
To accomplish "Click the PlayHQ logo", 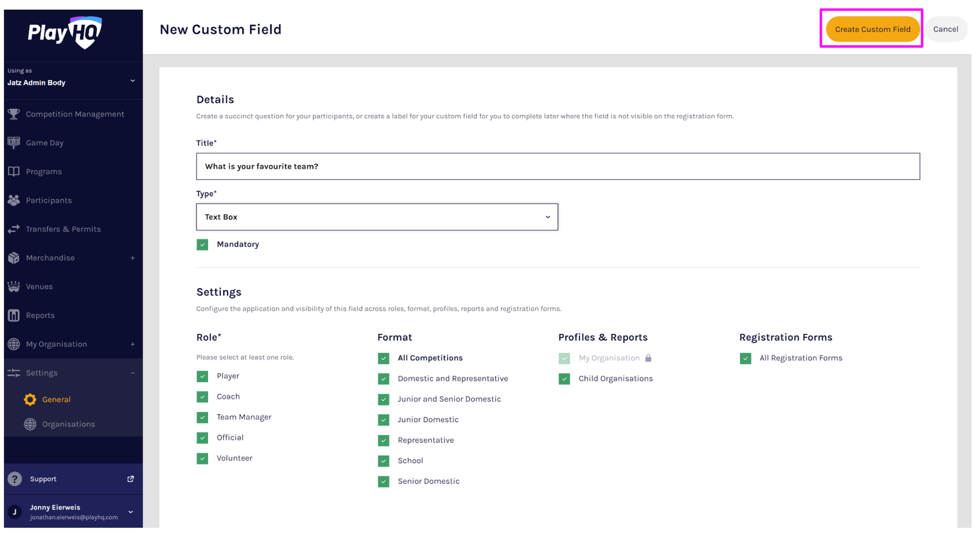I will click(x=65, y=33).
